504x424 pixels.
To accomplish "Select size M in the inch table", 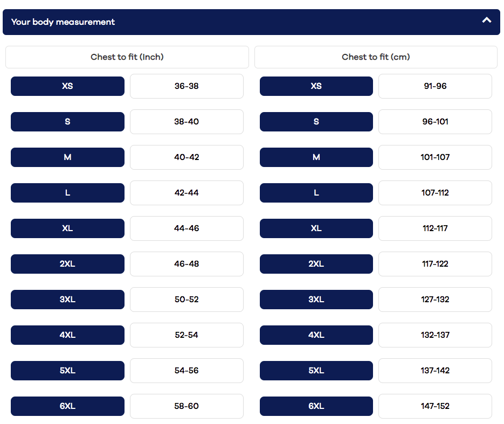I will tap(67, 157).
